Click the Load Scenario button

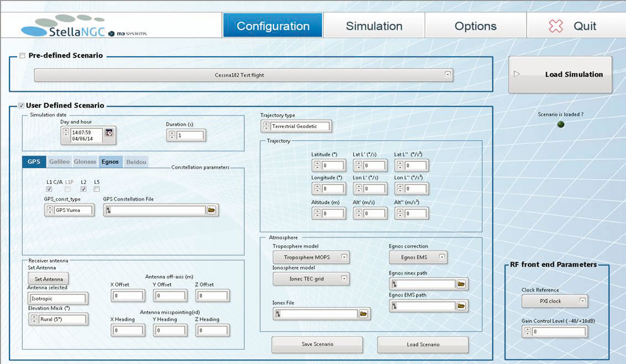(423, 344)
